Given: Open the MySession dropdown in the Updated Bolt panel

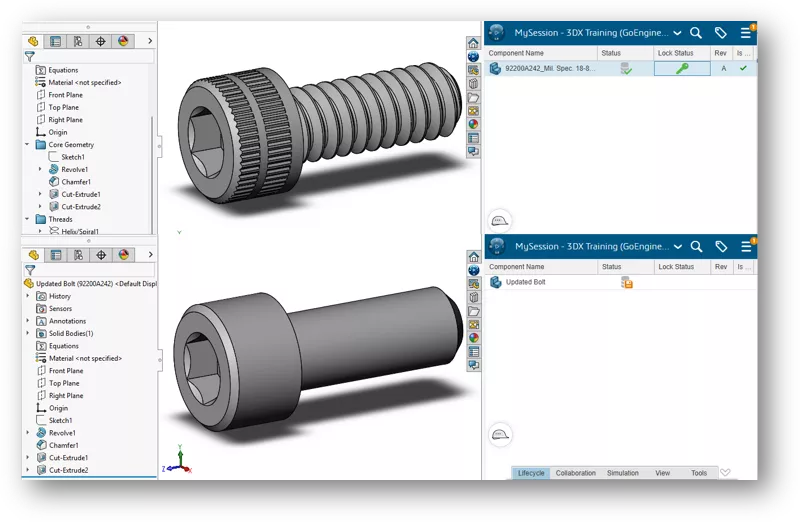Looking at the screenshot, I should [x=678, y=247].
